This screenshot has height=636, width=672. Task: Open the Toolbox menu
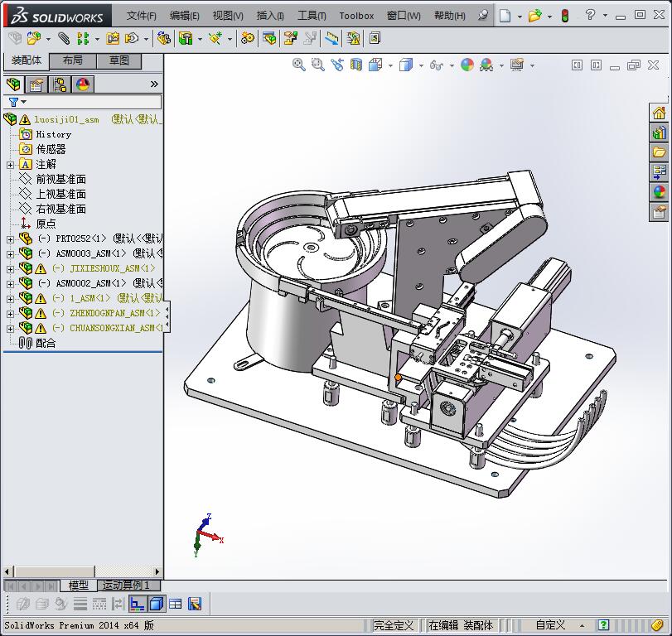(356, 16)
